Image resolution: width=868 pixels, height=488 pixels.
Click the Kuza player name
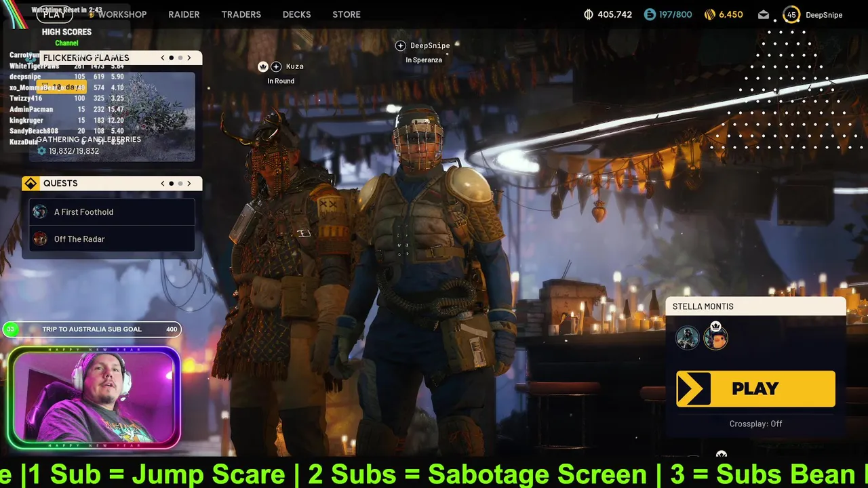coord(294,66)
